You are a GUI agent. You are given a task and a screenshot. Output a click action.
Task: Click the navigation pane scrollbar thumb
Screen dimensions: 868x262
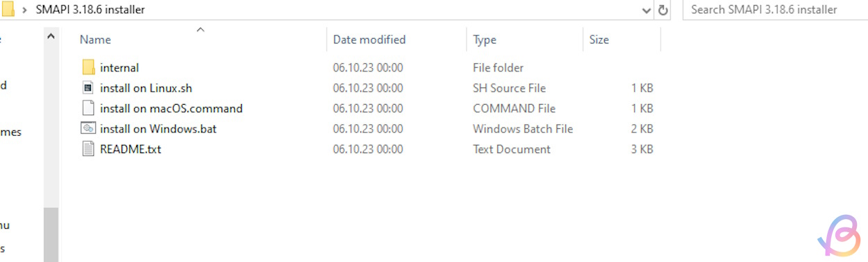51,235
